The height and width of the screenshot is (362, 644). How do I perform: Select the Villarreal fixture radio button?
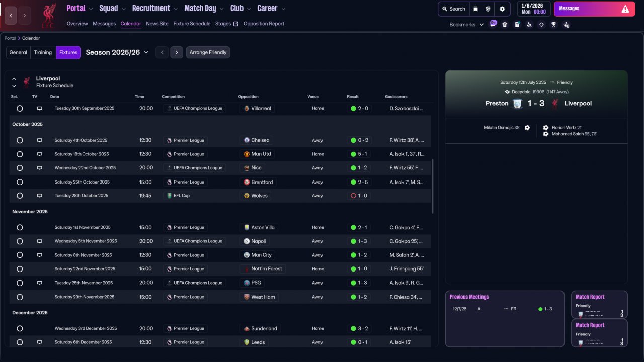20,108
